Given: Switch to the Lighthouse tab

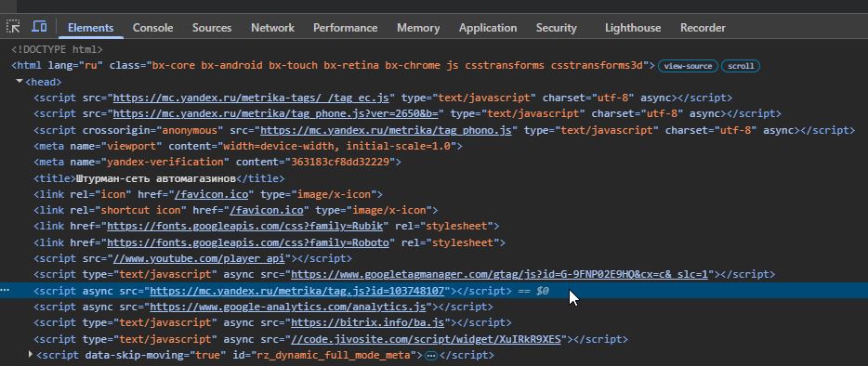Looking at the screenshot, I should pyautogui.click(x=633, y=28).
